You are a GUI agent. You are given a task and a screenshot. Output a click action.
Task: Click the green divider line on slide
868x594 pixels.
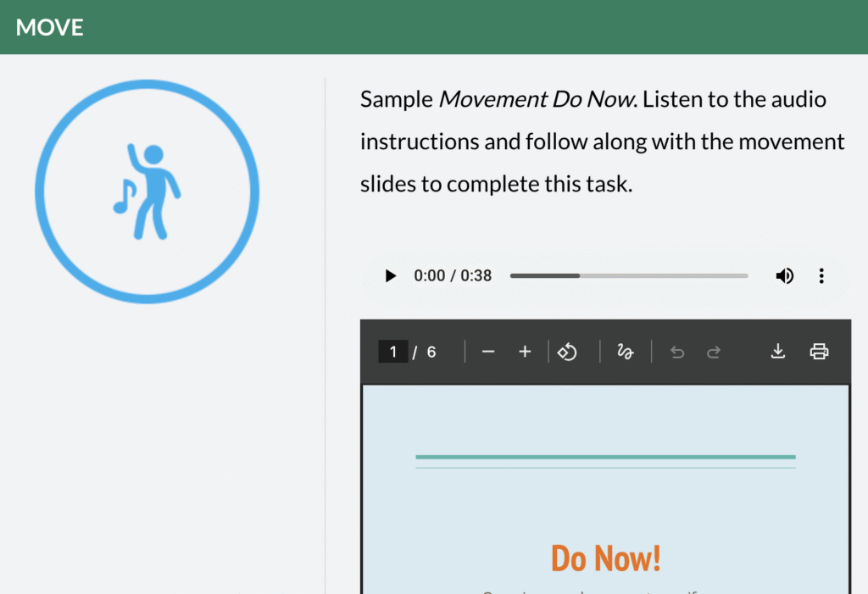[x=605, y=458]
